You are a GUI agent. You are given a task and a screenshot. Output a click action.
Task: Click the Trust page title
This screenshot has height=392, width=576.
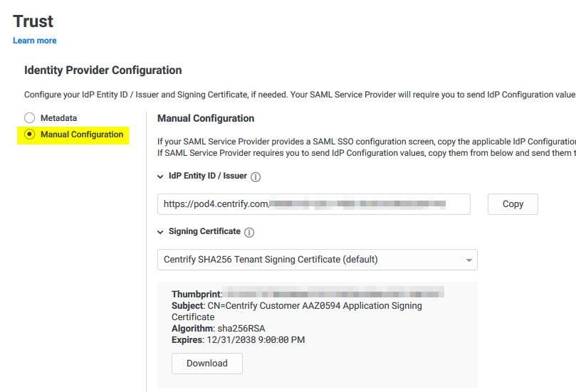click(33, 21)
